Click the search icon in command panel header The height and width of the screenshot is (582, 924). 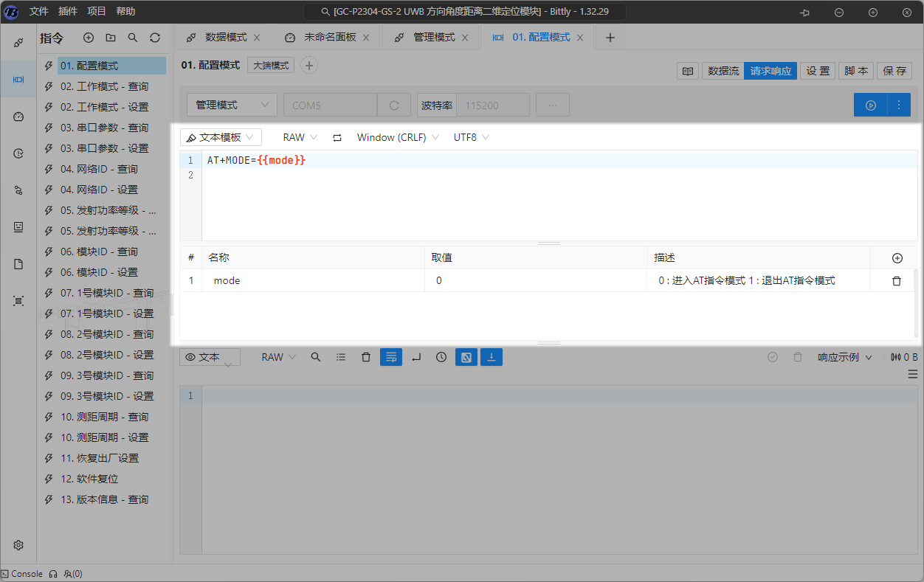tap(133, 38)
